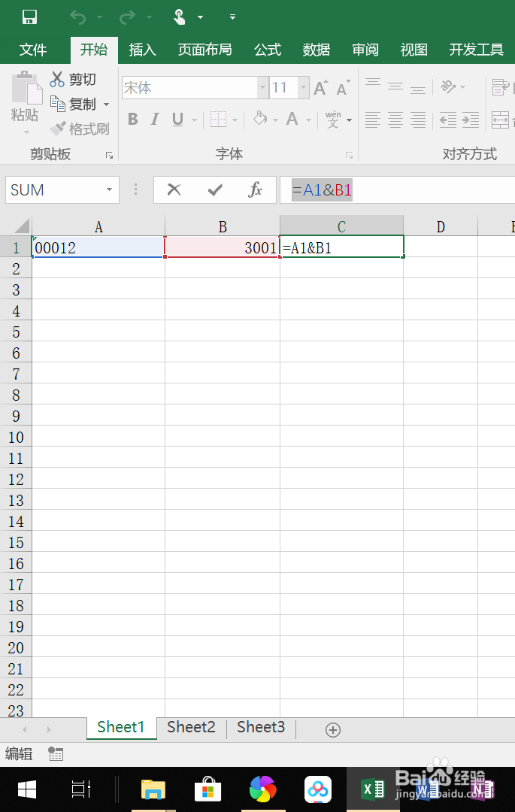Open the 剪贴板 dialog launcher

(x=109, y=155)
